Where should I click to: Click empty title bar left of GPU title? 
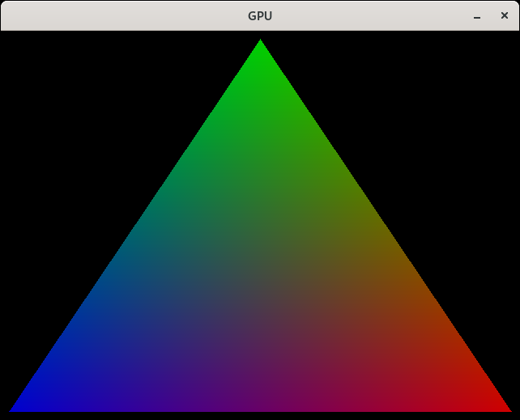[121, 16]
